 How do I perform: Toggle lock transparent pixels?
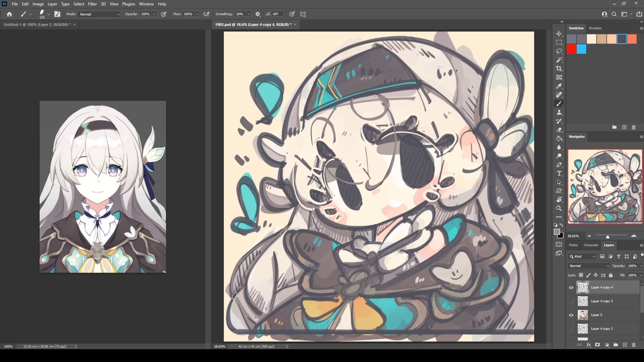(x=581, y=275)
